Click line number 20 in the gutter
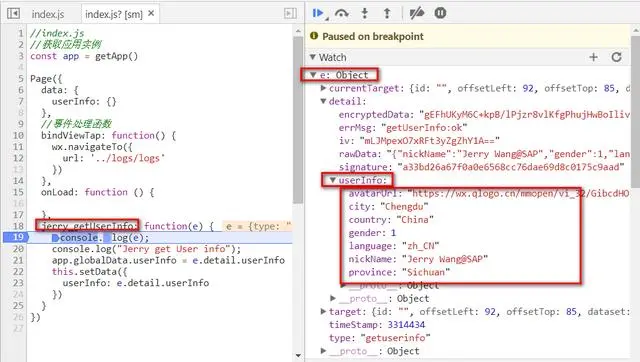The image size is (640, 362). coord(18,249)
